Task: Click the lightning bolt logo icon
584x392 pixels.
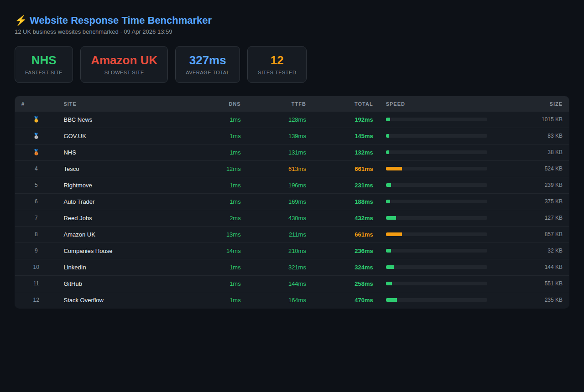Action: (20, 20)
